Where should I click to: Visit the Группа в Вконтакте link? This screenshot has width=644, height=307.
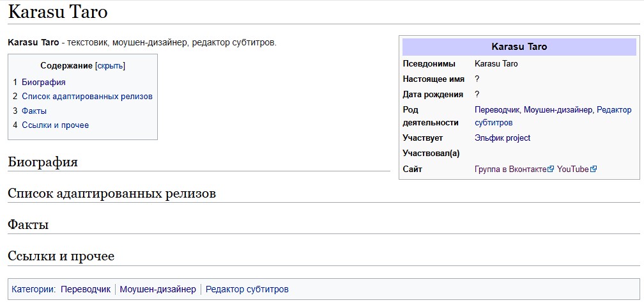[511, 169]
